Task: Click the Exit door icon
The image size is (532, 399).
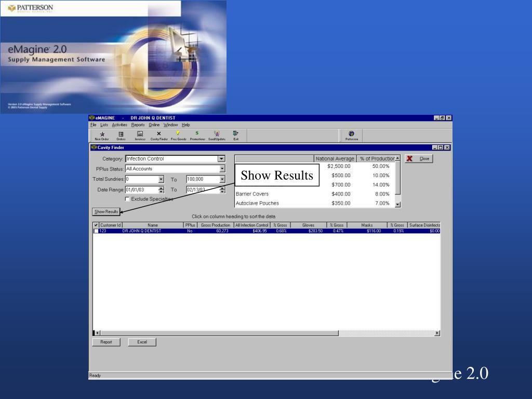Action: coord(236,136)
